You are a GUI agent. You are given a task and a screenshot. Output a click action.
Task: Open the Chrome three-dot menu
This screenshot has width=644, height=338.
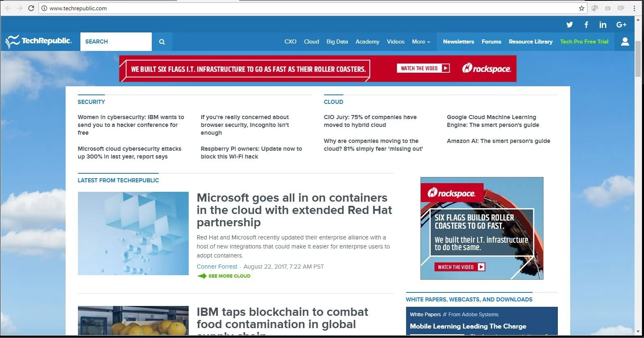coord(634,8)
